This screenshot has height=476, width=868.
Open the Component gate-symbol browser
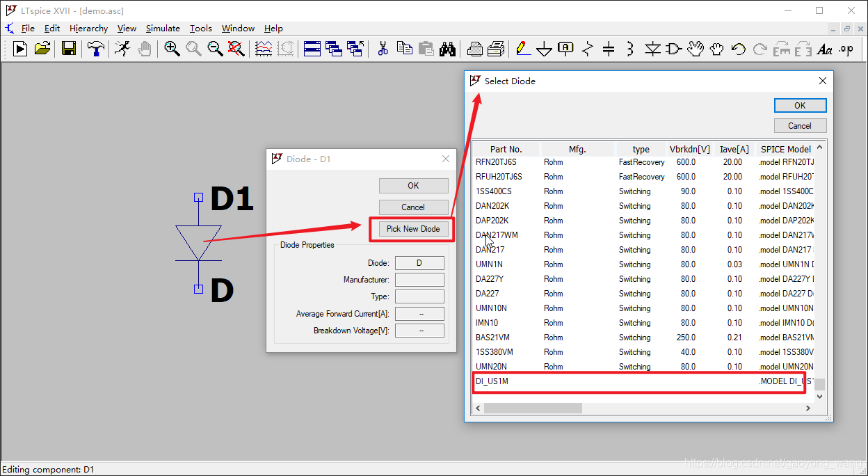pyautogui.click(x=673, y=49)
